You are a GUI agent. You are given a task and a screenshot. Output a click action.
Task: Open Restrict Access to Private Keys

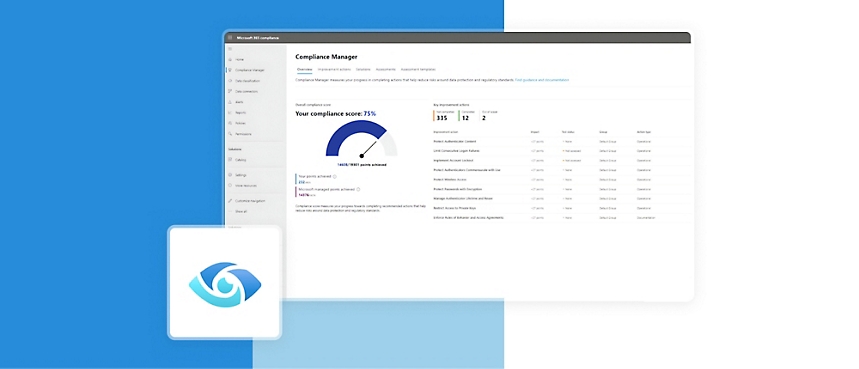[454, 208]
